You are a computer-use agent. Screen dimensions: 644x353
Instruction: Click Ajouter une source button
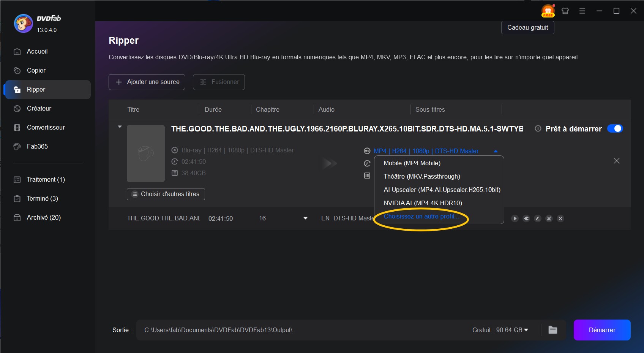(147, 82)
